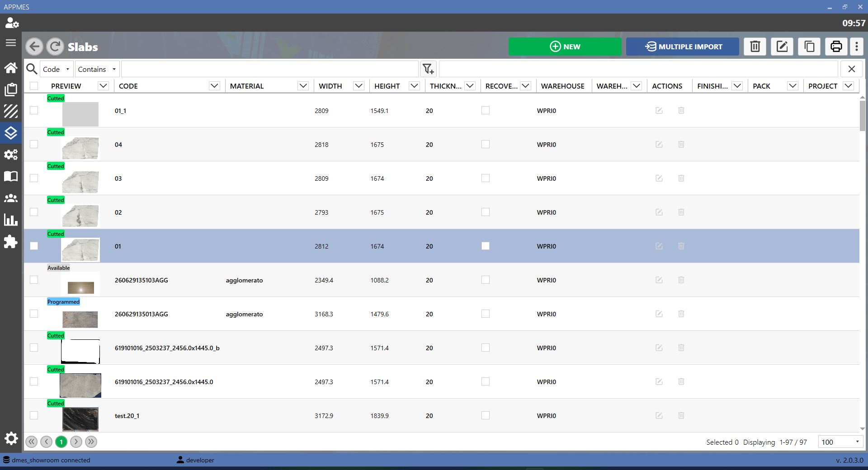Open the page size 100 dropdown
The image size is (868, 470).
[840, 442]
